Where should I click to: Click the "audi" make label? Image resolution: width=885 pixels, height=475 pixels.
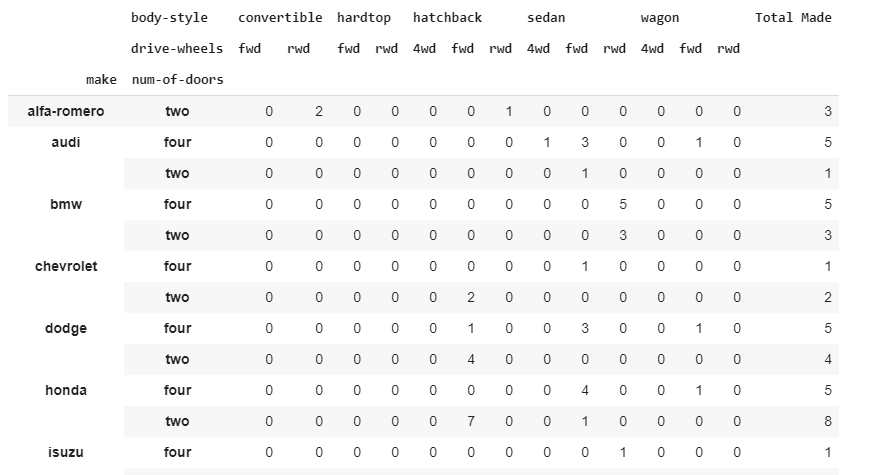click(66, 142)
